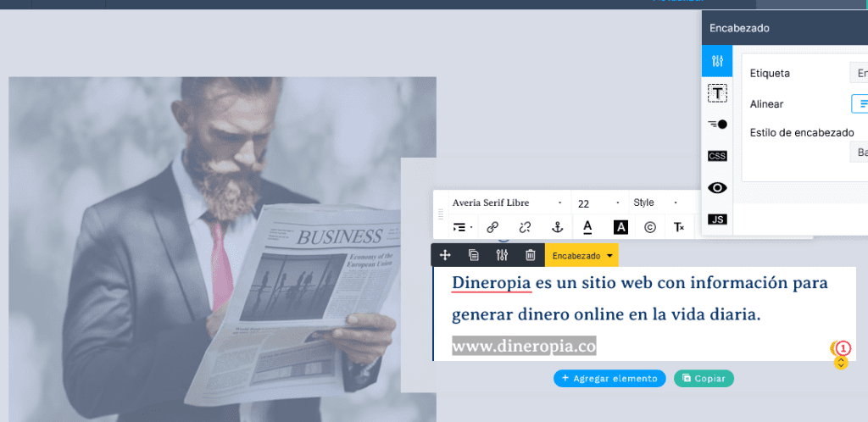Duplicate the element with the copy icon
This screenshot has width=868, height=422.
click(473, 255)
